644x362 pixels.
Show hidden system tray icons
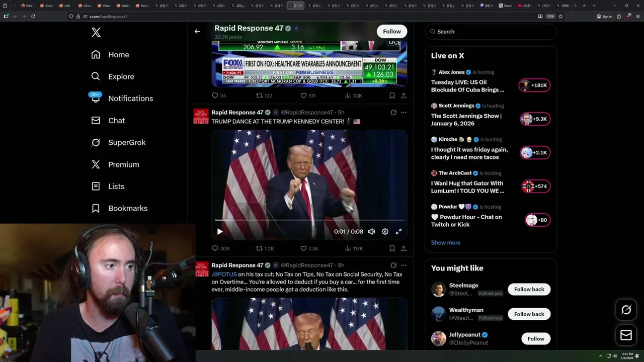pos(600,356)
